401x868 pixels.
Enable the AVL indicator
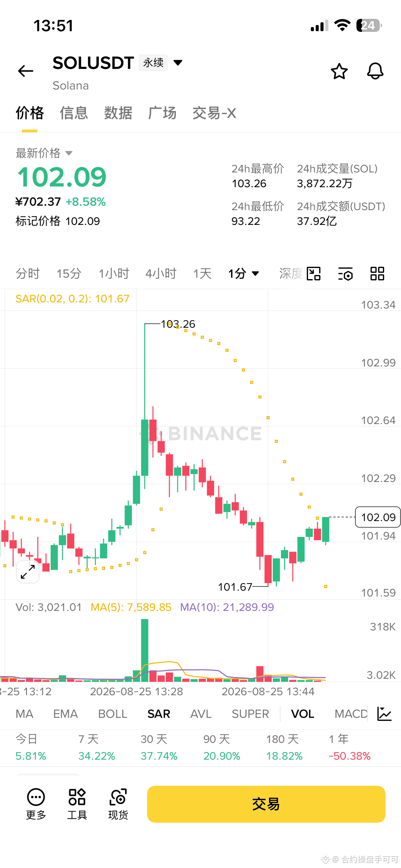[x=201, y=714]
